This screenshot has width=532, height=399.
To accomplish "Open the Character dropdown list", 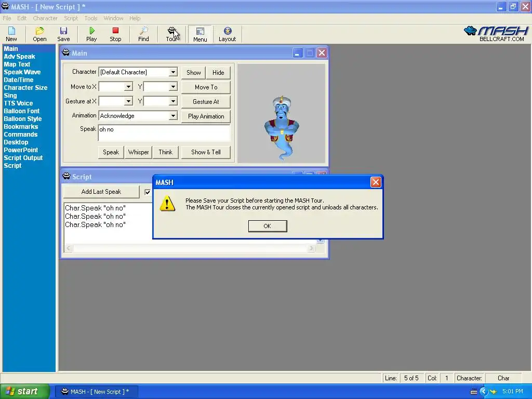I will tap(173, 72).
